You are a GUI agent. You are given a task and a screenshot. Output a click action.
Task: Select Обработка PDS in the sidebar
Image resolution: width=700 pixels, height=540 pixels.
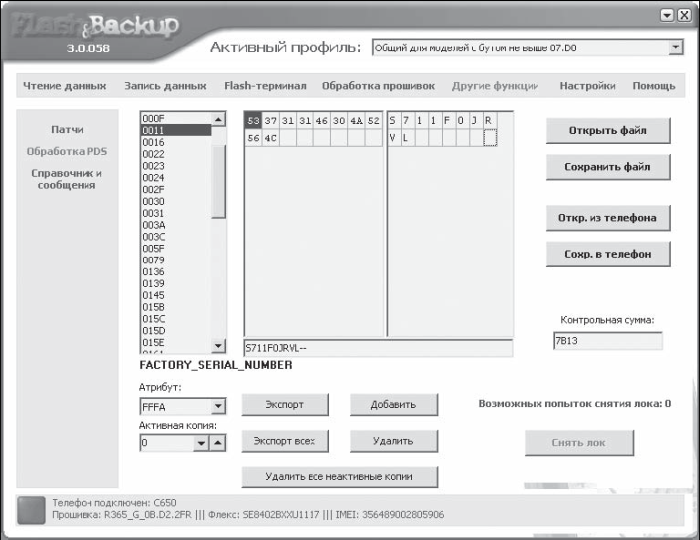tap(67, 151)
